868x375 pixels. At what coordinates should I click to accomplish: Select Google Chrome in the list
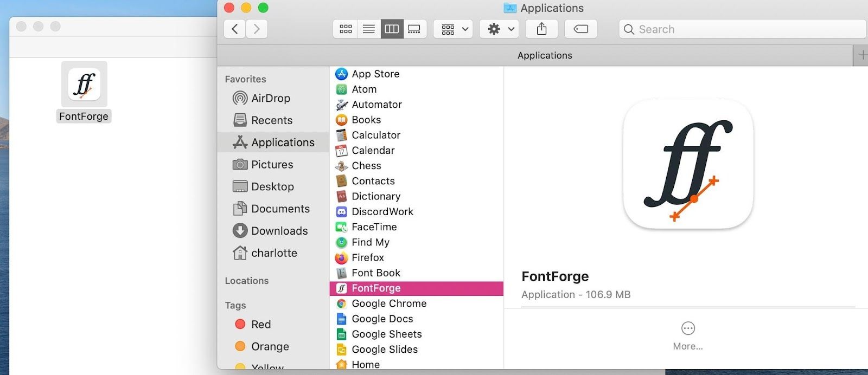tap(416, 303)
